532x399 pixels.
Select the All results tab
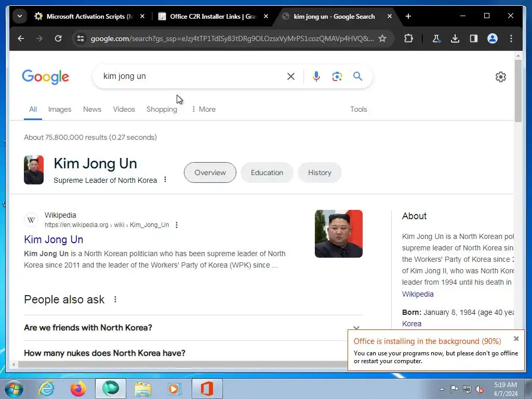(33, 109)
